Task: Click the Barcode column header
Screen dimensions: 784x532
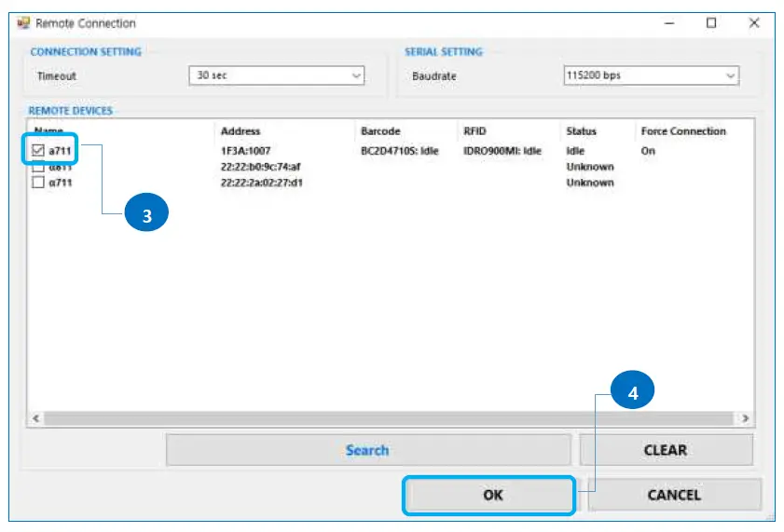Action: point(380,131)
